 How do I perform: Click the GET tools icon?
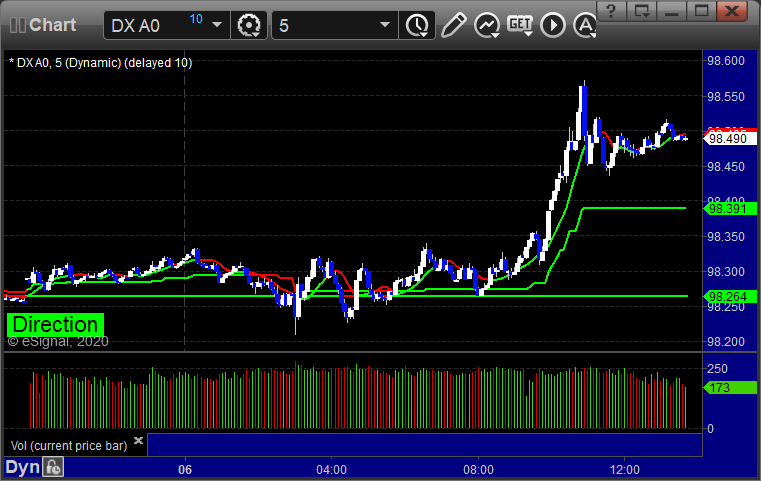(520, 24)
